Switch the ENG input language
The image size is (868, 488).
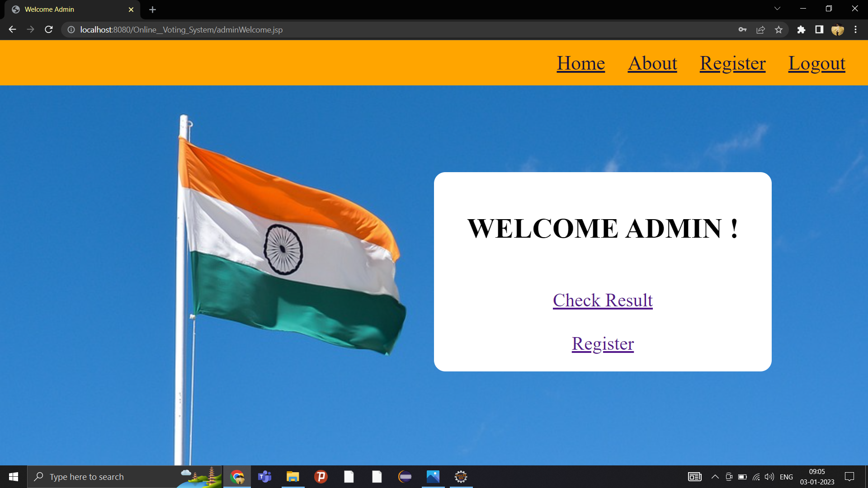(786, 477)
